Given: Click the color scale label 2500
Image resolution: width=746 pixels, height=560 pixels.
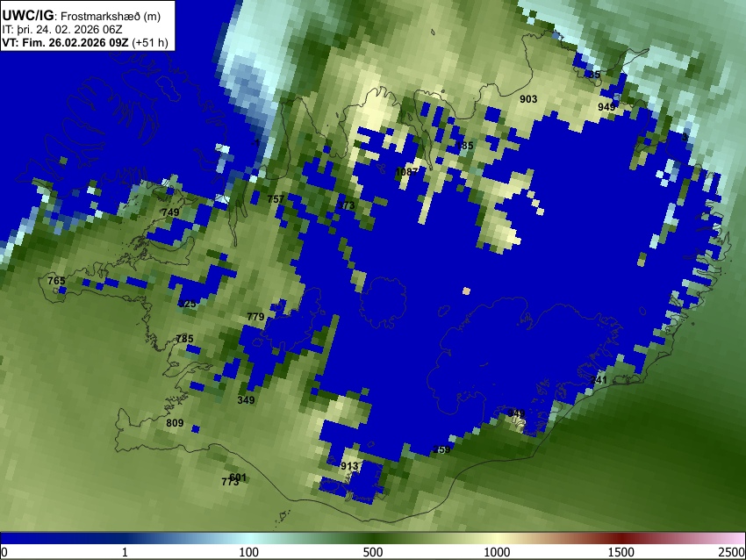Looking at the screenshot, I should (732, 552).
